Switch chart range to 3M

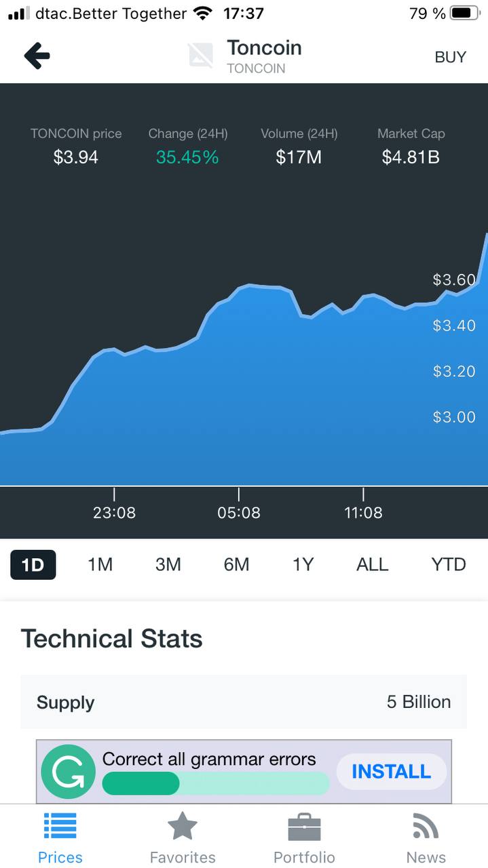[168, 564]
